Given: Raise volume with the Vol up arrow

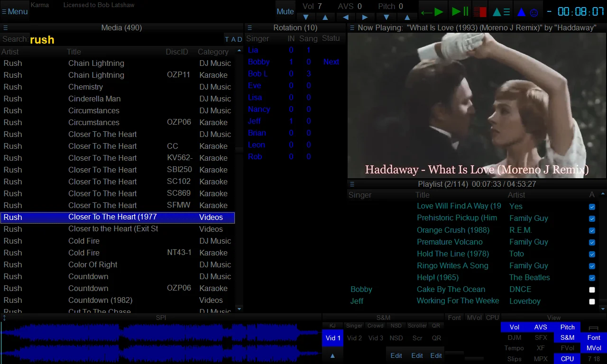Looking at the screenshot, I should pos(325,17).
